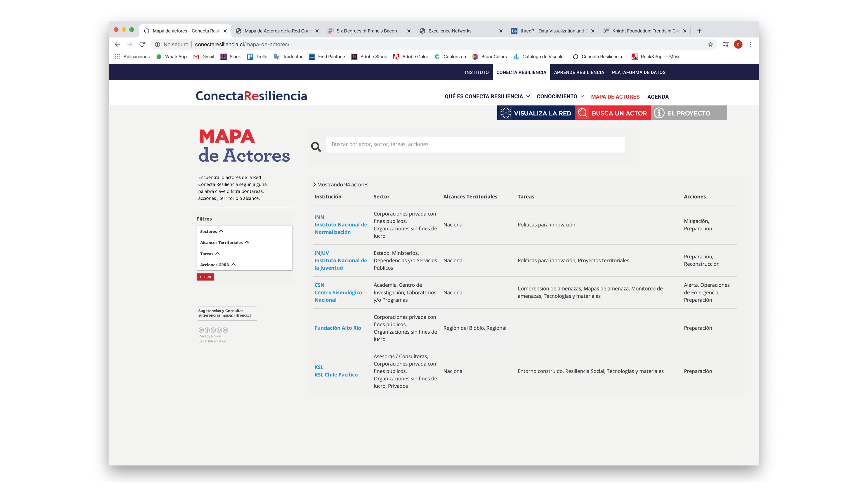Click the Creative Commons license icons

(213, 330)
